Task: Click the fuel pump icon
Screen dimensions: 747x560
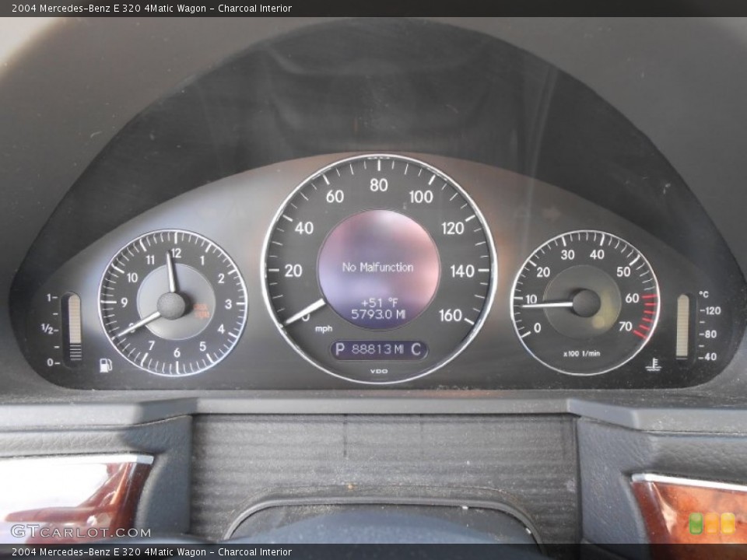Action: pyautogui.click(x=106, y=366)
